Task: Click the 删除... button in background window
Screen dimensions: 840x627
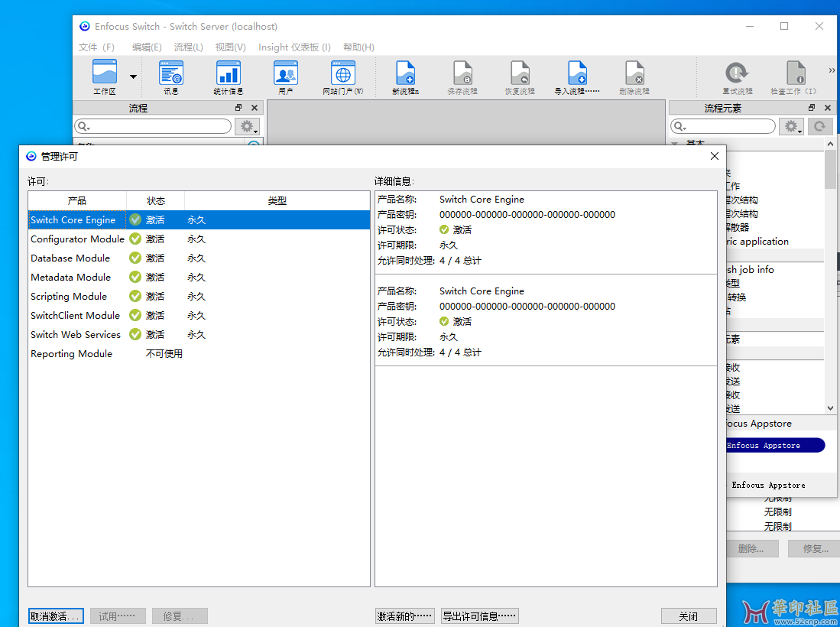Action: 751,549
